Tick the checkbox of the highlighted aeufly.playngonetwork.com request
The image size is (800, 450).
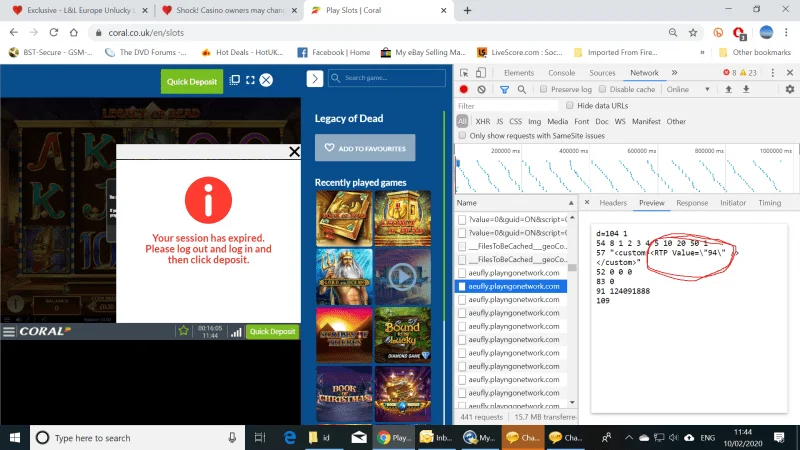[462, 286]
